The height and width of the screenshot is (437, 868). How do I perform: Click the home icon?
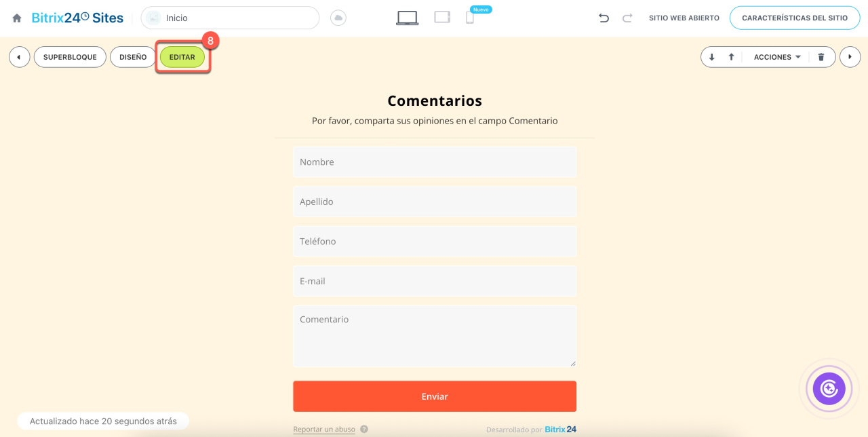click(x=17, y=18)
